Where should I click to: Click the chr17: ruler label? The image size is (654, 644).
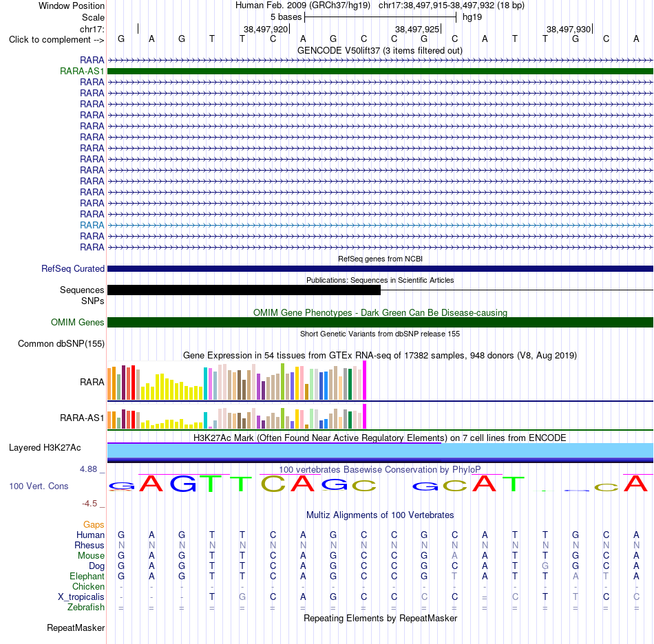coord(92,29)
